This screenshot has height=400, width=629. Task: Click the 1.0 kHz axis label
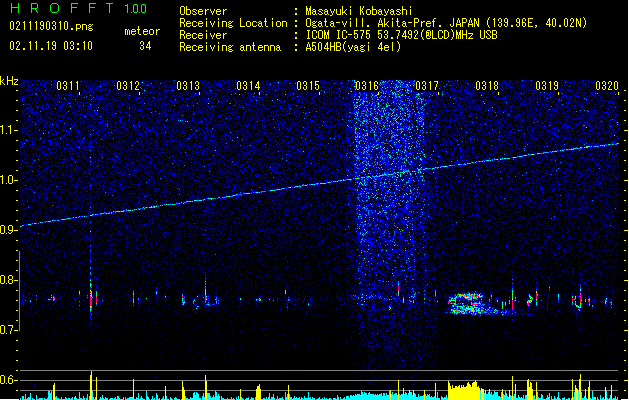(9, 180)
